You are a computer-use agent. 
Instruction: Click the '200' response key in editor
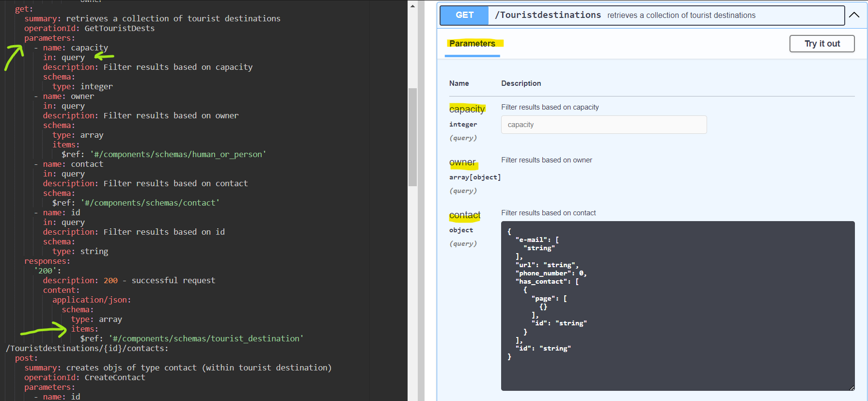click(x=46, y=271)
